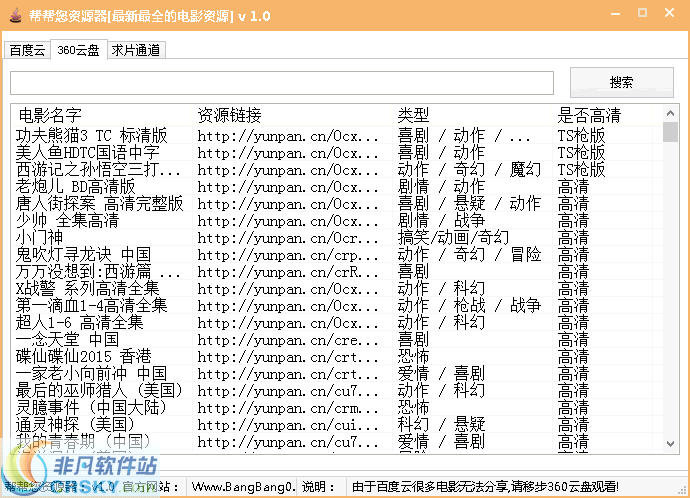Click the link yunpan.cn/cre... for 一念天堂

288,340
